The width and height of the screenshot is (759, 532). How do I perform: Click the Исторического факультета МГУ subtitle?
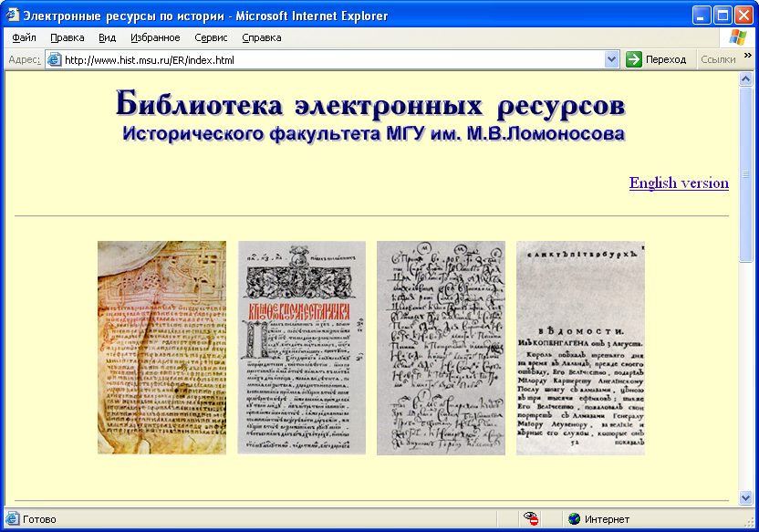point(374,133)
